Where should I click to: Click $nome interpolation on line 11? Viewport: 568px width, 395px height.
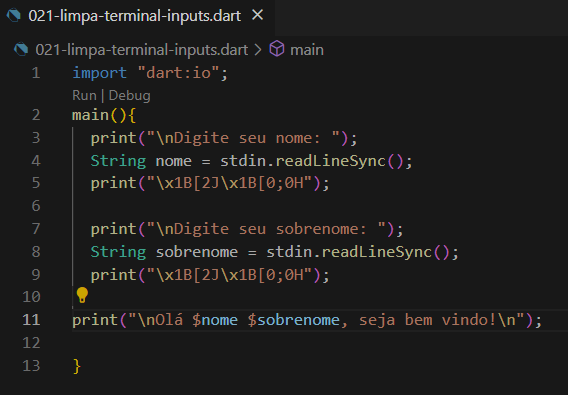coord(215,320)
